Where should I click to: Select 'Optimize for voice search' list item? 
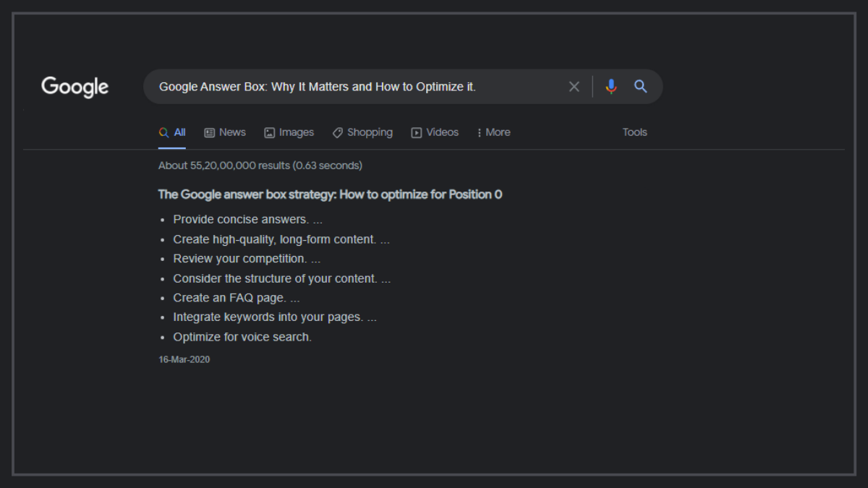coord(242,337)
